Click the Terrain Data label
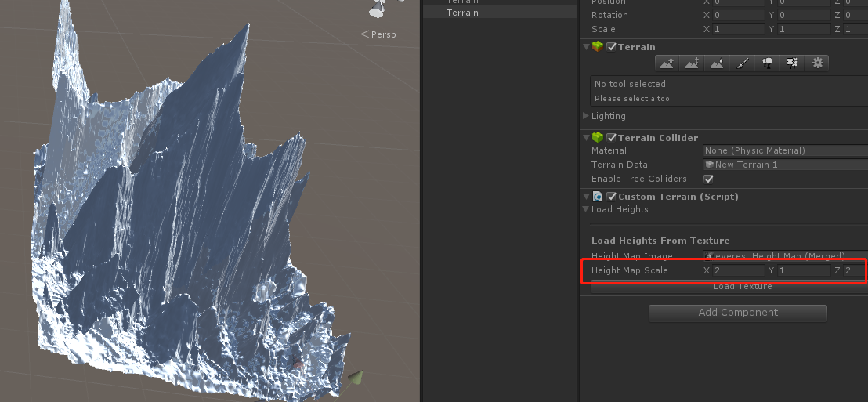 (x=619, y=165)
